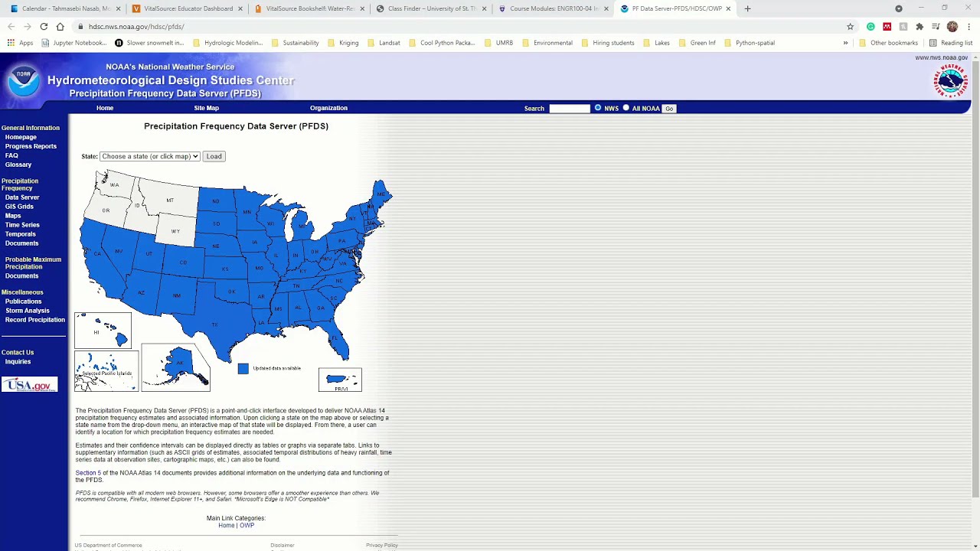Open Record Precipitation sidebar link

35,320
